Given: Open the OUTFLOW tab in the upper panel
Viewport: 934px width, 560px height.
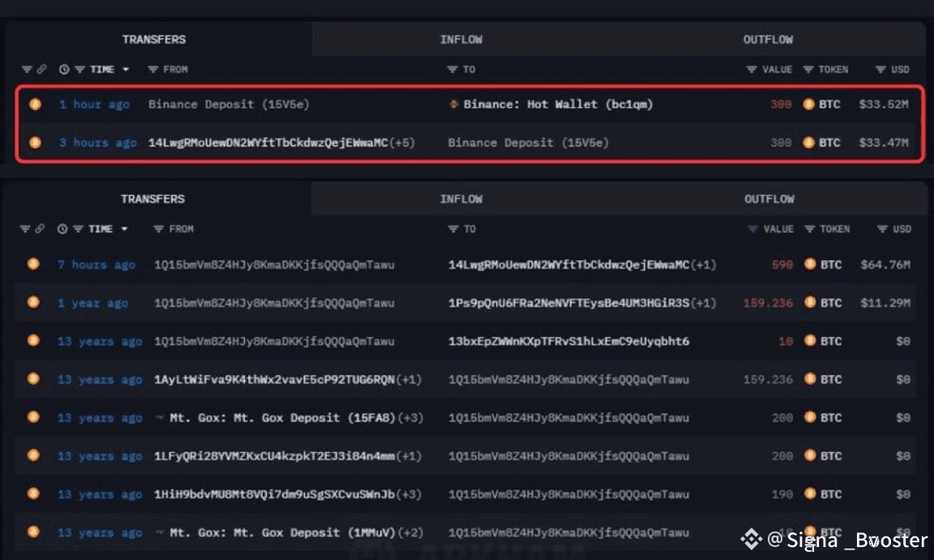Looking at the screenshot, I should (x=768, y=39).
